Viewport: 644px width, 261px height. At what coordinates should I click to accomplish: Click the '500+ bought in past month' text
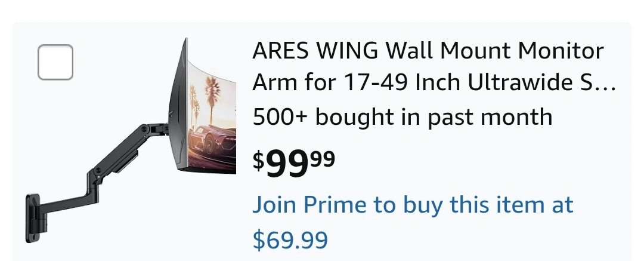pyautogui.click(x=402, y=116)
